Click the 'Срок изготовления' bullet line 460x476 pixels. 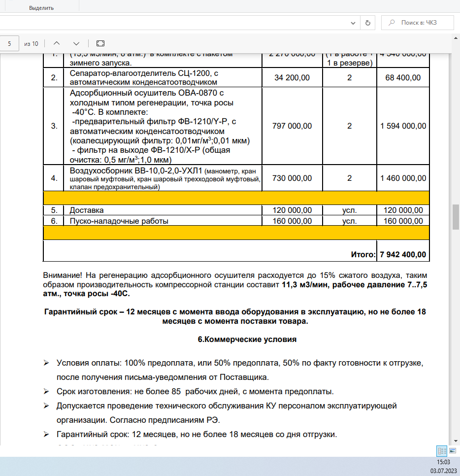[x=195, y=392]
